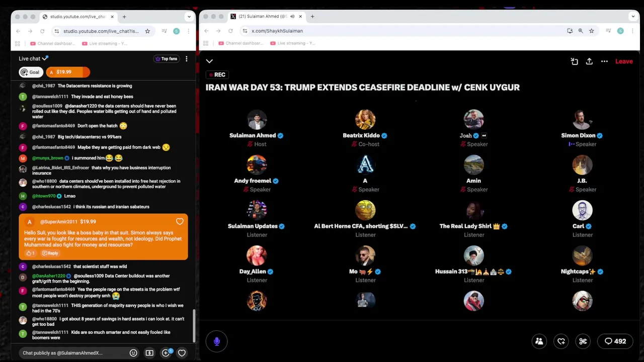Expand tab search dropdown in YouTube window
This screenshot has height=362, width=644.
coord(189,17)
